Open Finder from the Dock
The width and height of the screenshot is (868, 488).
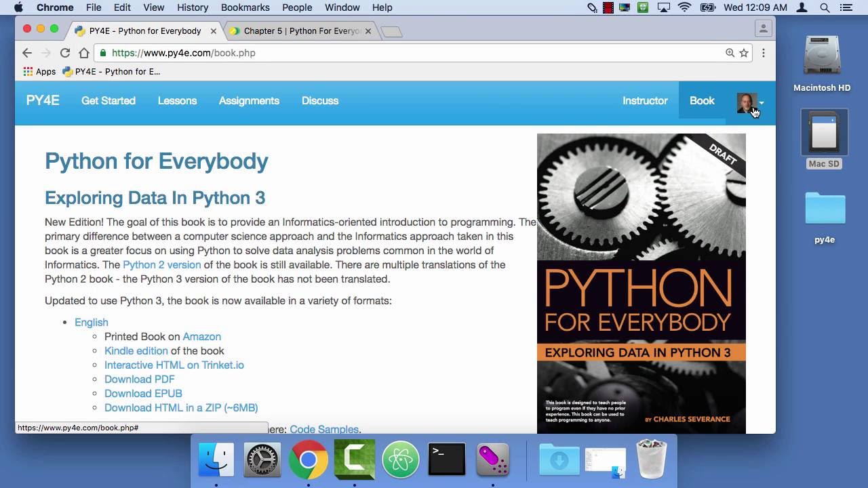(x=216, y=460)
